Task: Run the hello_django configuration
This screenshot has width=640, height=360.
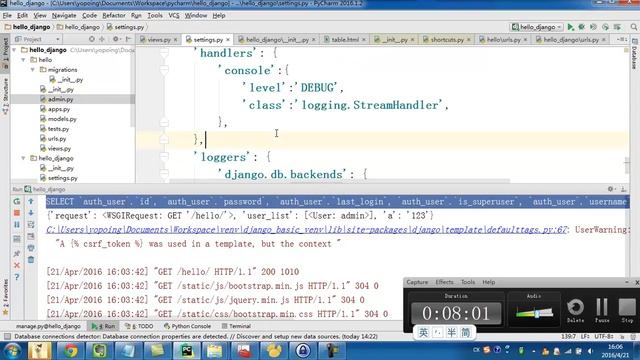Action: 571,27
